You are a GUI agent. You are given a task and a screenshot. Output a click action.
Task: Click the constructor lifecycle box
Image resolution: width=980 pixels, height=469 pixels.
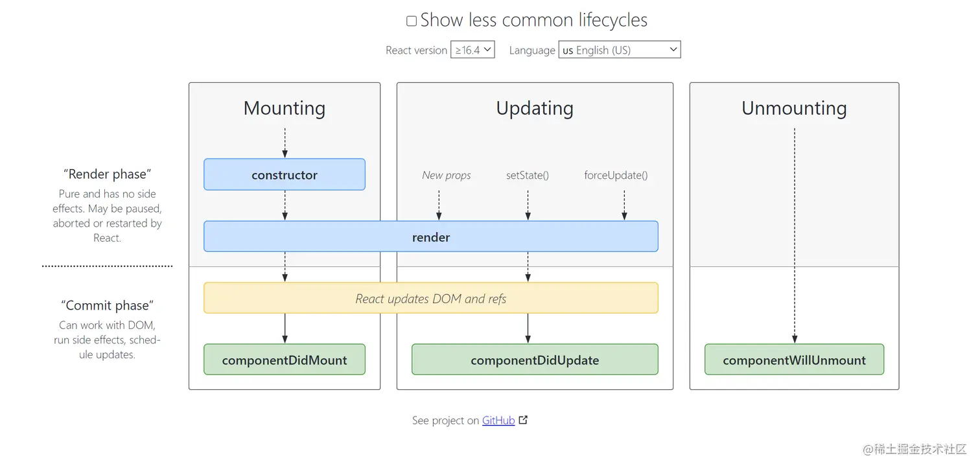pyautogui.click(x=285, y=175)
